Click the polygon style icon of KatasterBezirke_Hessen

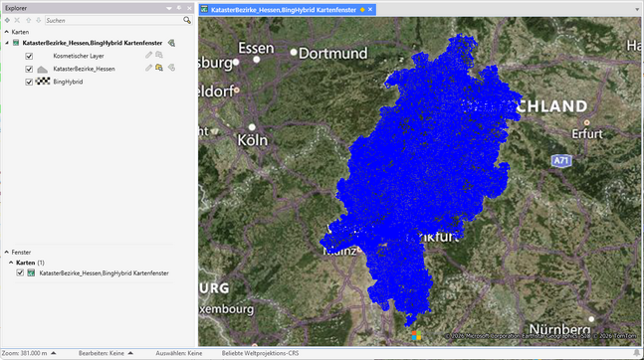(x=43, y=69)
